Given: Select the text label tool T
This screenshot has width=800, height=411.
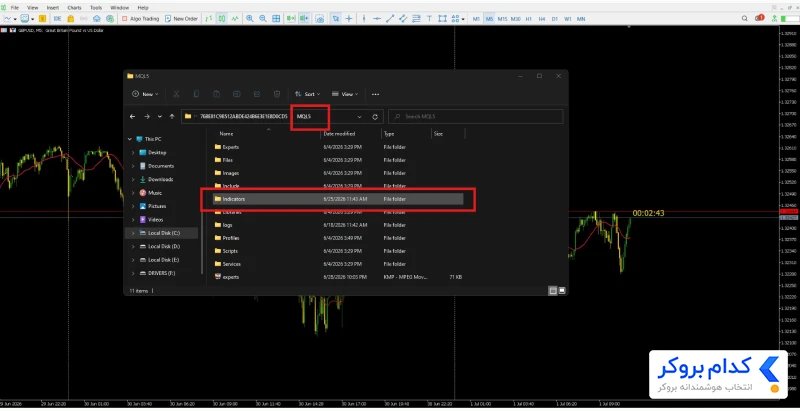Looking at the screenshot, I should point(429,18).
